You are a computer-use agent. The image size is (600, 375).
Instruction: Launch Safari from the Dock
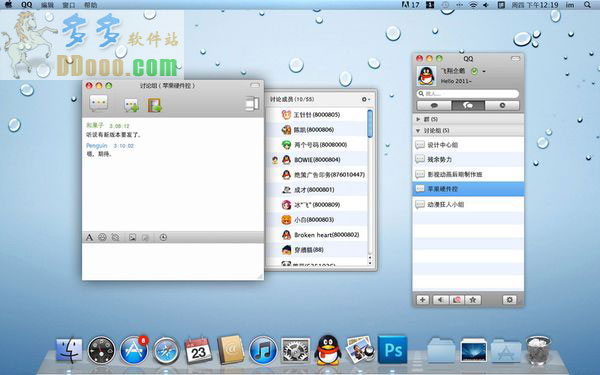166,350
